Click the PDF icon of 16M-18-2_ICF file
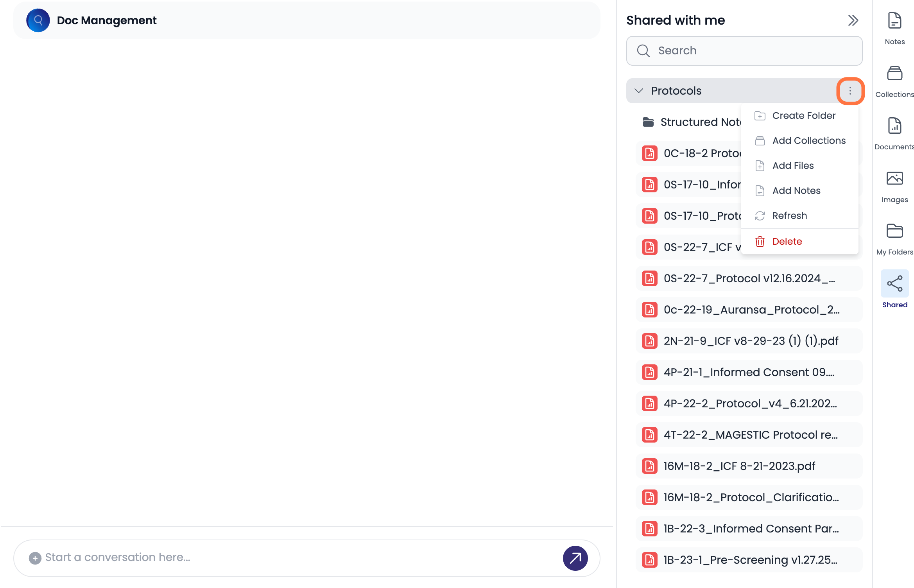The height and width of the screenshot is (588, 914). point(649,466)
